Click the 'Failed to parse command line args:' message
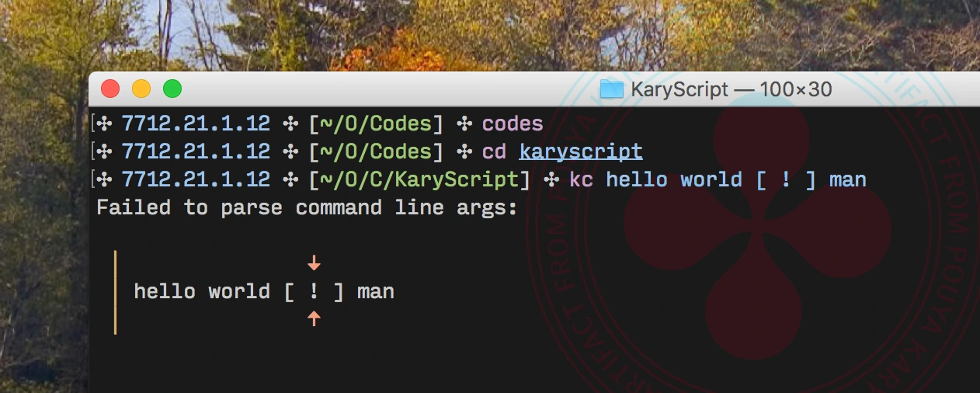The image size is (980, 393). click(x=307, y=208)
